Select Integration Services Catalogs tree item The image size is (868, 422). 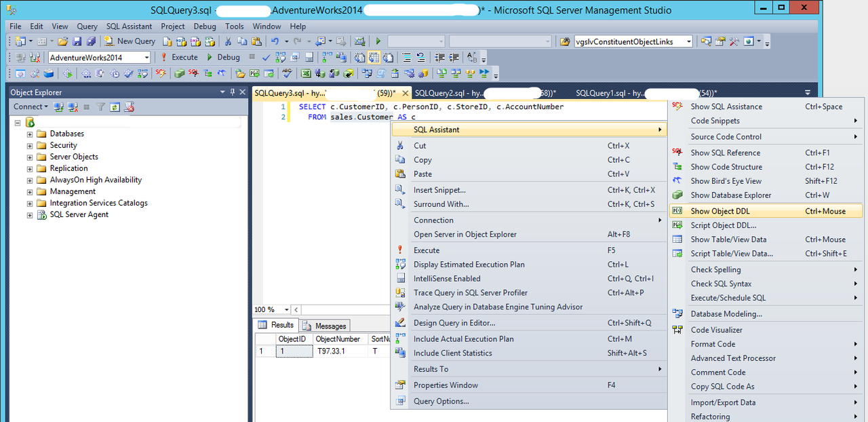98,203
